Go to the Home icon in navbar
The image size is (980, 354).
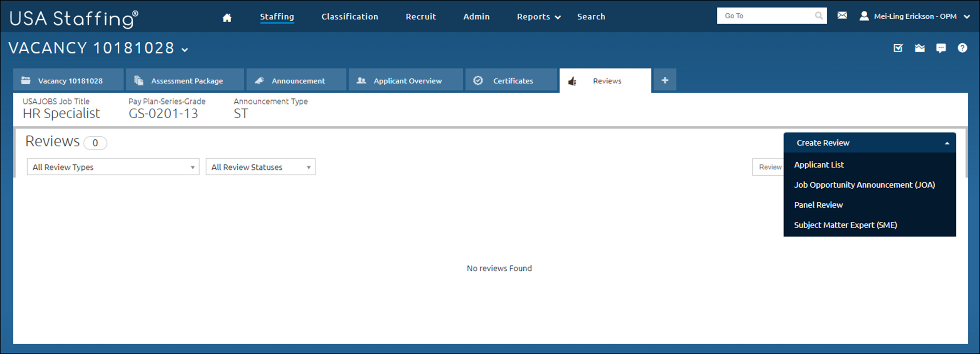click(227, 18)
